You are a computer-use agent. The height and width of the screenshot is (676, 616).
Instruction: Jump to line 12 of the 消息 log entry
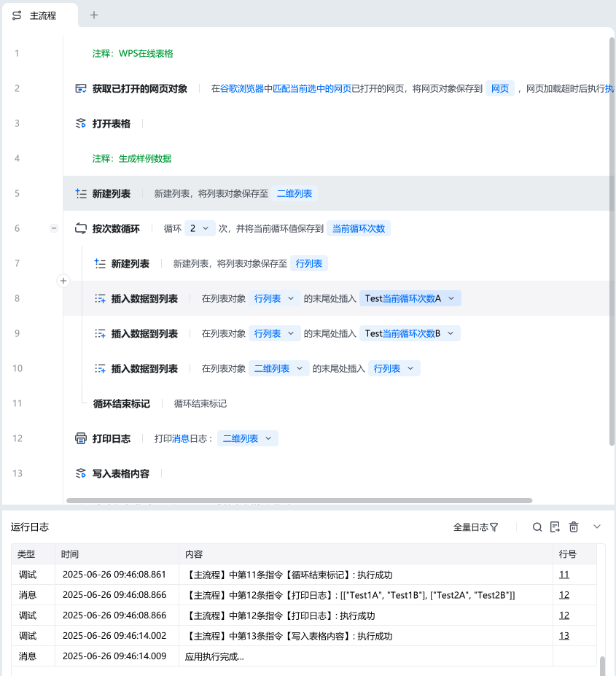coord(564,595)
